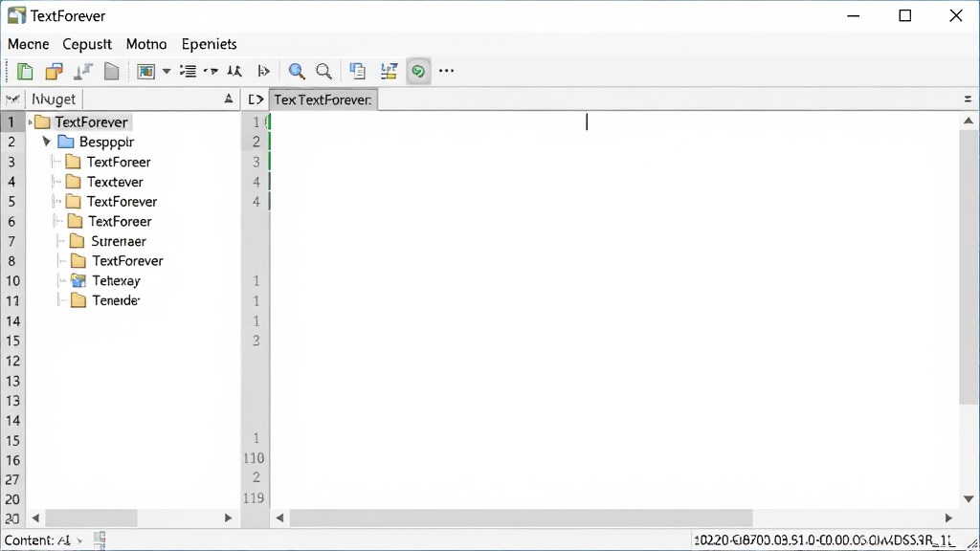Switch to the Tex TextForever editor tab
Image resolution: width=980 pixels, height=551 pixels.
(323, 99)
